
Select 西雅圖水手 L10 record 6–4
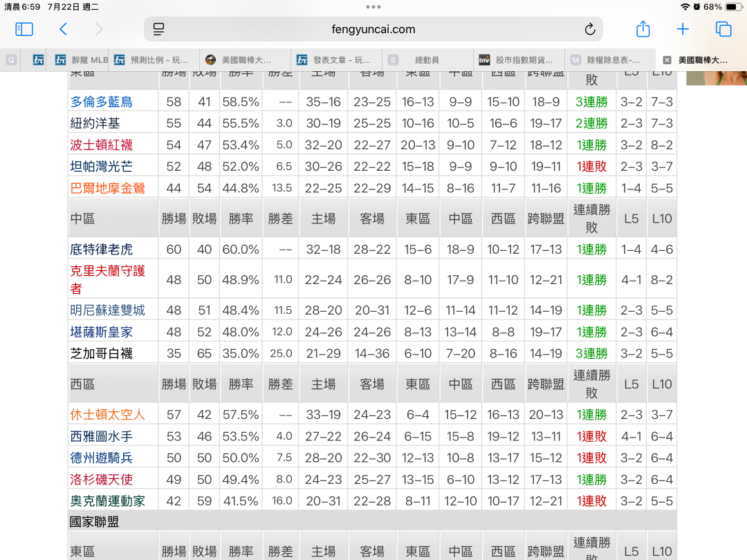[662, 436]
